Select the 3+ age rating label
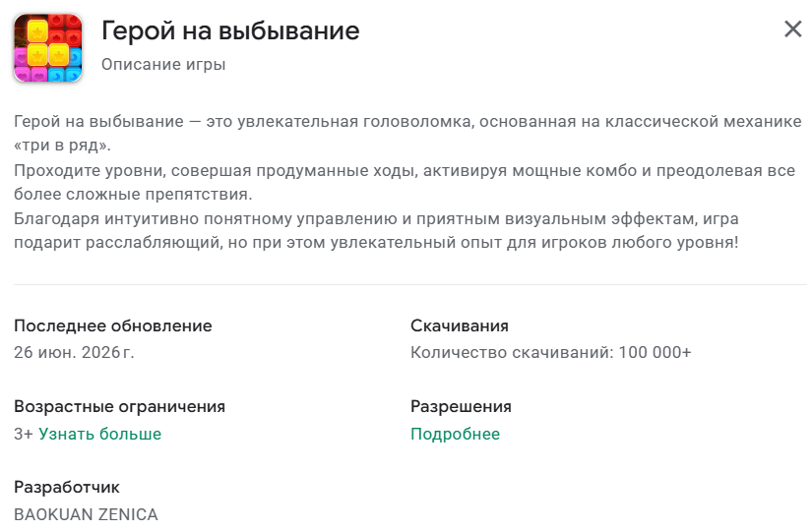Viewport: 812px width, 531px height. [x=24, y=434]
